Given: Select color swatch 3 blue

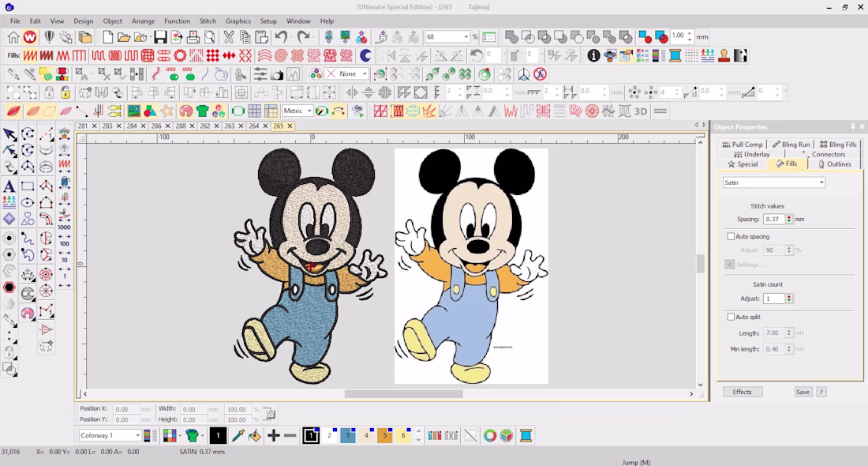Looking at the screenshot, I should tap(348, 435).
